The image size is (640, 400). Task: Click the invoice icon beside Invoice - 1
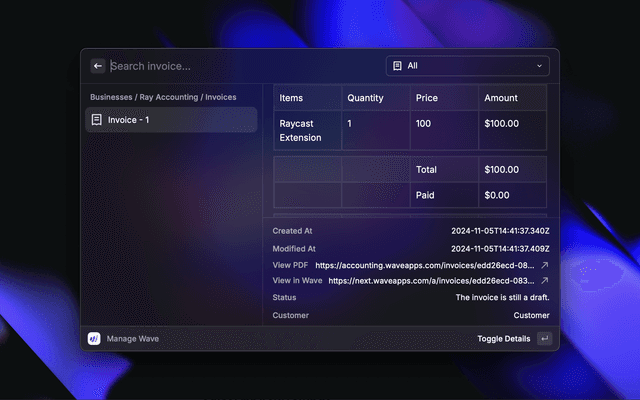click(97, 120)
